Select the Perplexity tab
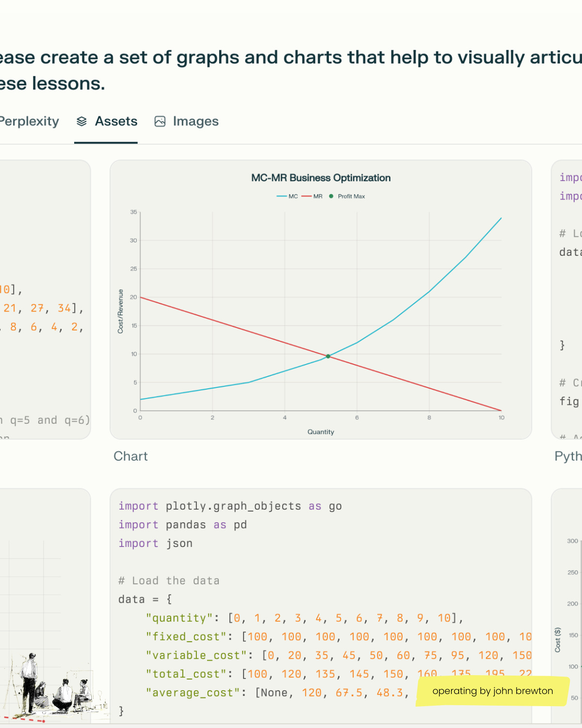This screenshot has width=582, height=728. tap(29, 121)
